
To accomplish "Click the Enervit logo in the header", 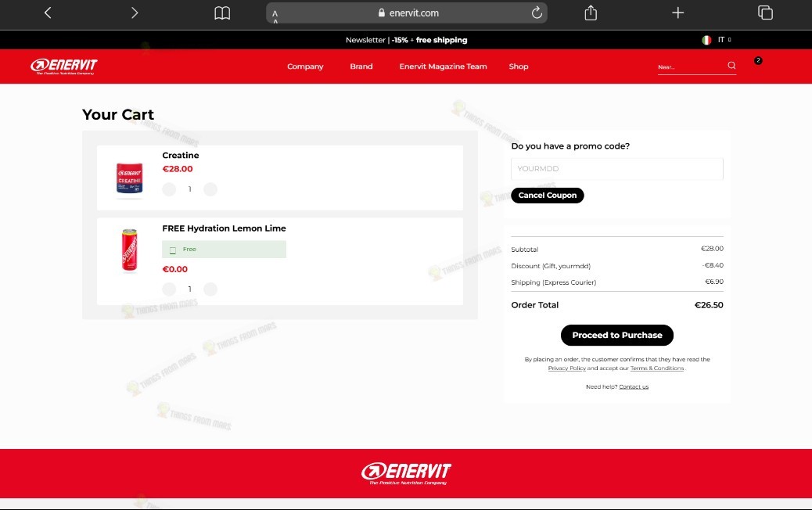I will click(63, 66).
